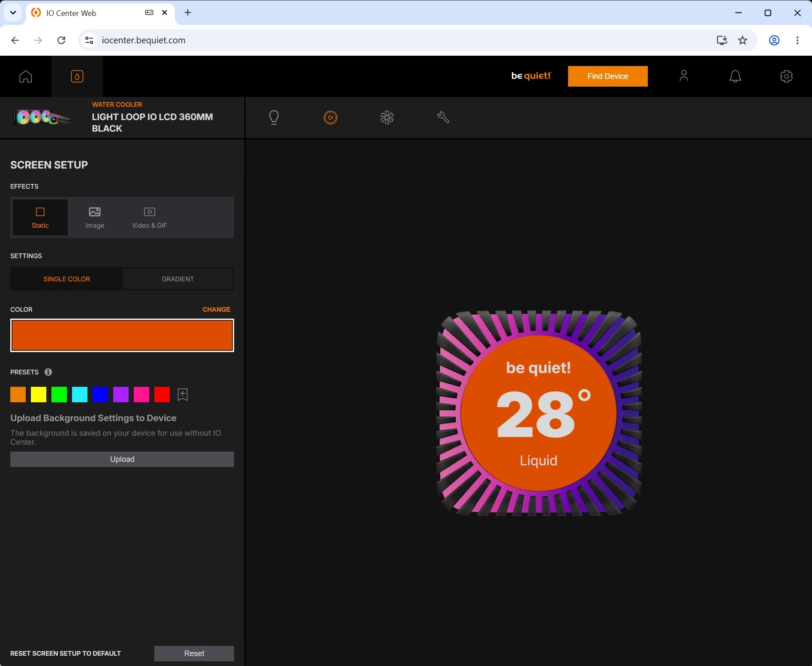This screenshot has width=812, height=666.
Task: Click the address bar URL
Action: click(144, 40)
